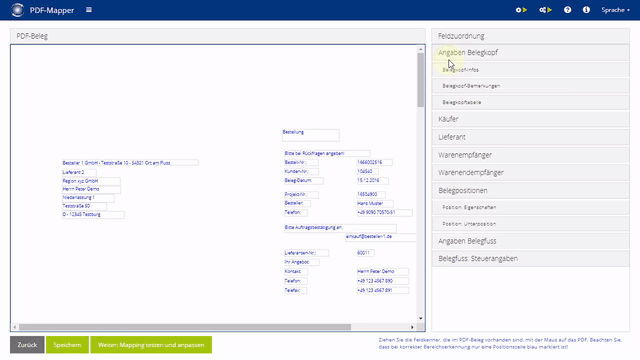640x360 pixels.
Task: Expand Belegfuss: Steuerangaben section
Action: [x=531, y=259]
